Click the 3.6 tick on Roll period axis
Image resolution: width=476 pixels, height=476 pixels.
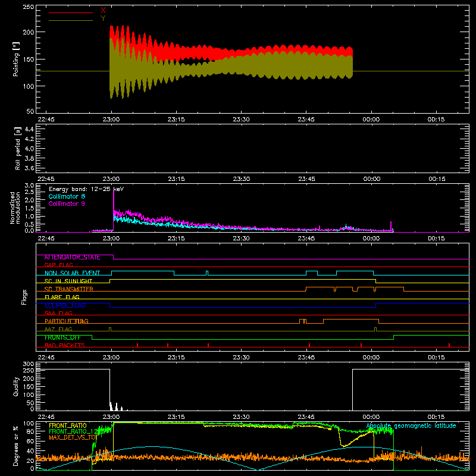click(x=29, y=168)
